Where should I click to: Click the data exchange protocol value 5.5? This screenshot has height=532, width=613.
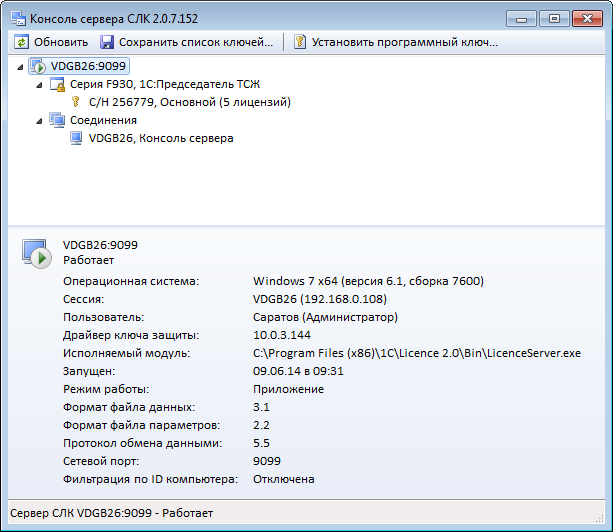click(261, 443)
